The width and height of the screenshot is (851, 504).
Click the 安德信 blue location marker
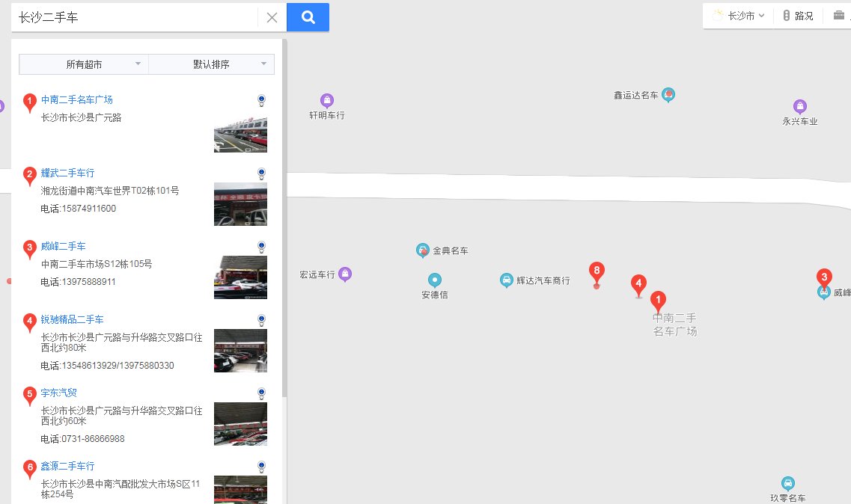tap(435, 280)
